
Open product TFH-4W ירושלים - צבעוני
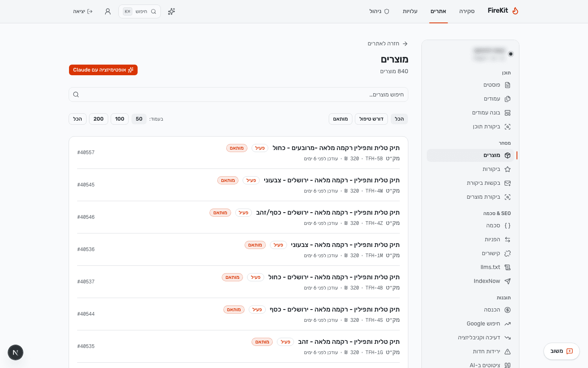tap(238, 185)
